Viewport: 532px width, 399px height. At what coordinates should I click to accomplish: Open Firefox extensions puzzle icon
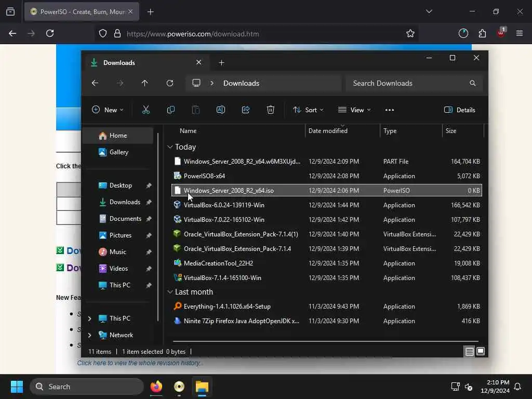pyautogui.click(x=482, y=33)
